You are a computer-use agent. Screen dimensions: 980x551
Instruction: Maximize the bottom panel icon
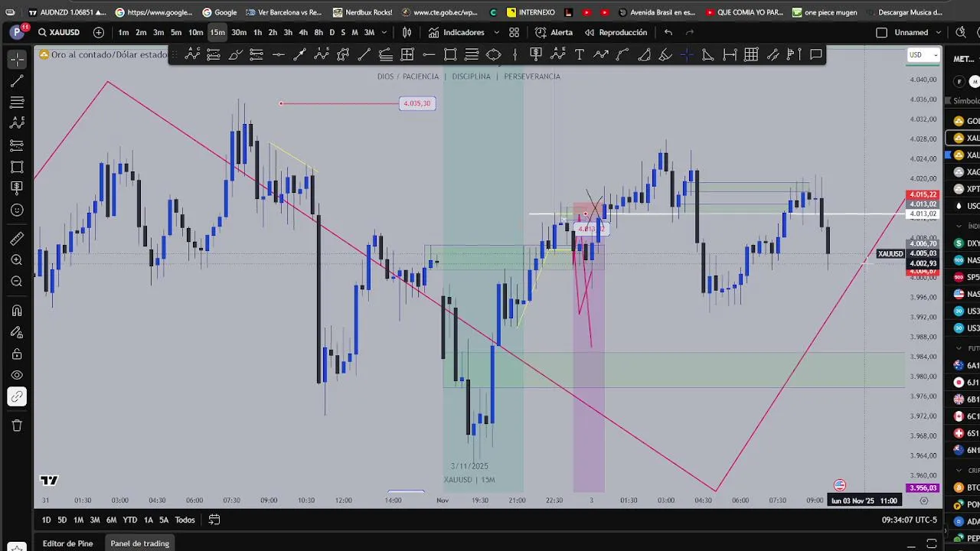(932, 543)
